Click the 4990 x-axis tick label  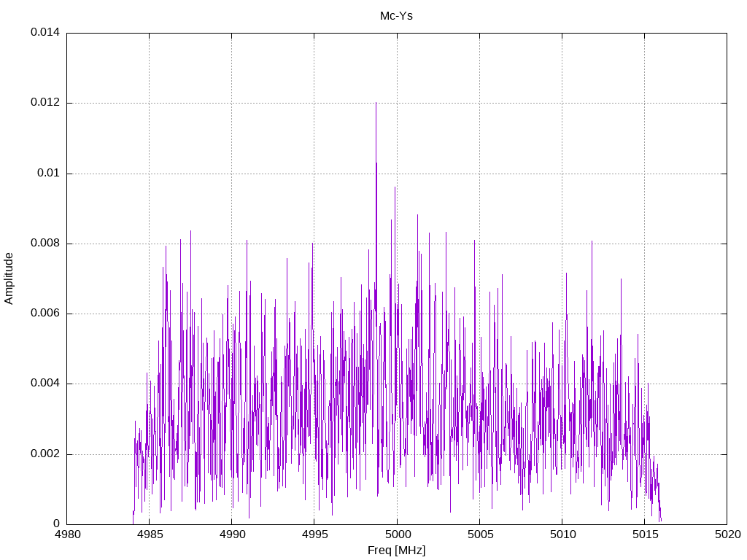coord(233,534)
